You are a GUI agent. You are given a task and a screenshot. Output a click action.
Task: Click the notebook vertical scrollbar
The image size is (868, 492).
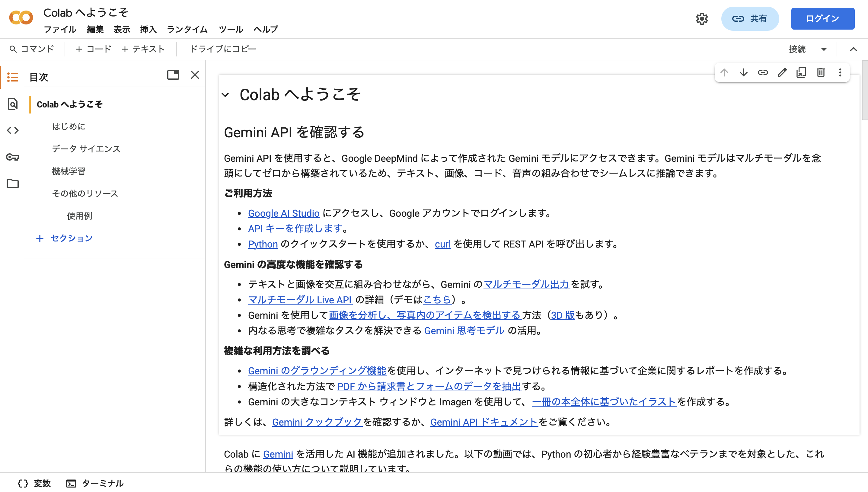[x=865, y=90]
